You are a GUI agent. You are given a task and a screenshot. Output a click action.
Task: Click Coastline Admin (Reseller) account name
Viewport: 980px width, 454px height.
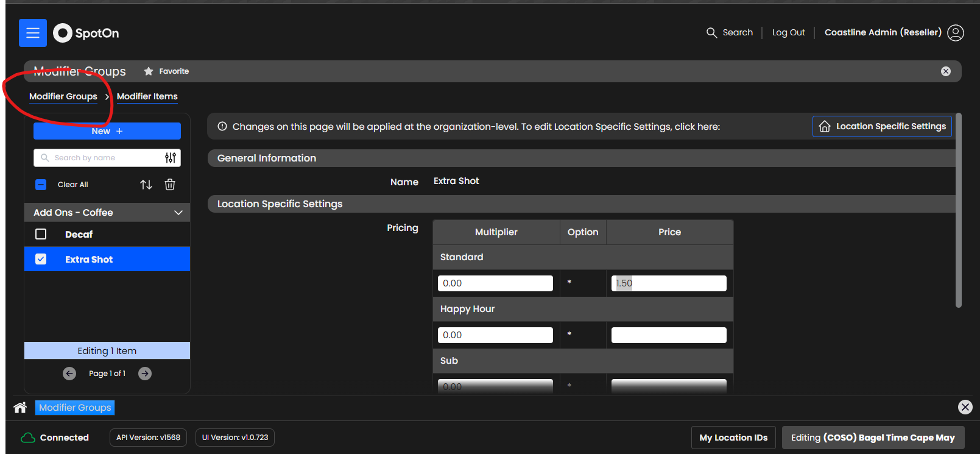coord(883,33)
